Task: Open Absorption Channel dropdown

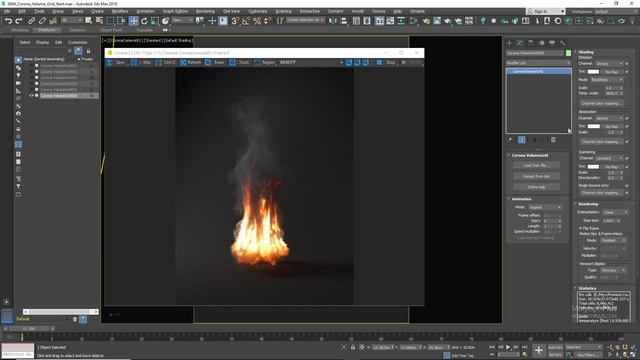Action: (609, 118)
